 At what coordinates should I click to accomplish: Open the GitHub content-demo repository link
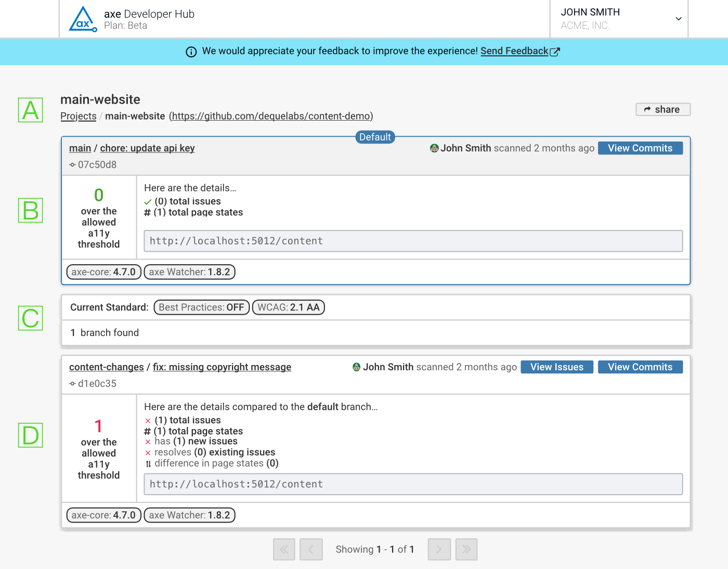pyautogui.click(x=271, y=116)
